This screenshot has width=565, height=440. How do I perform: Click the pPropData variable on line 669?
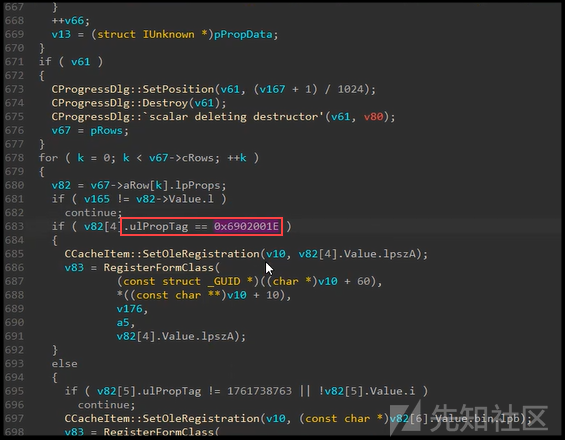point(243,35)
